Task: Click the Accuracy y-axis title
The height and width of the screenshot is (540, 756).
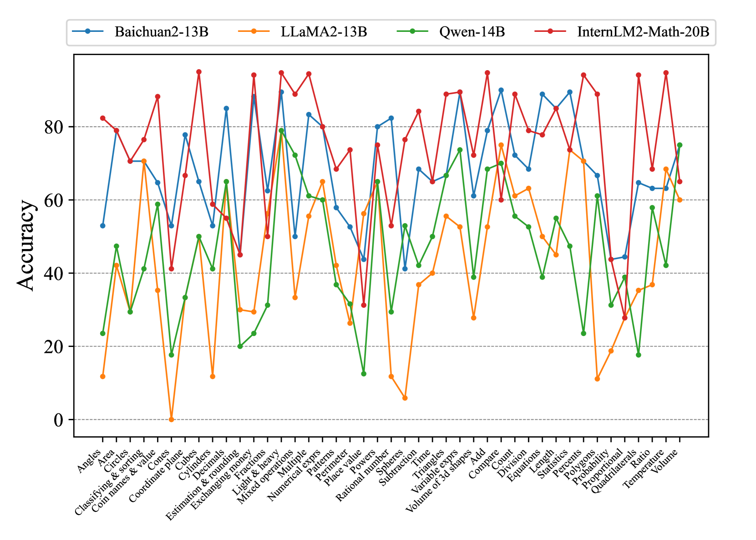Action: 26,245
